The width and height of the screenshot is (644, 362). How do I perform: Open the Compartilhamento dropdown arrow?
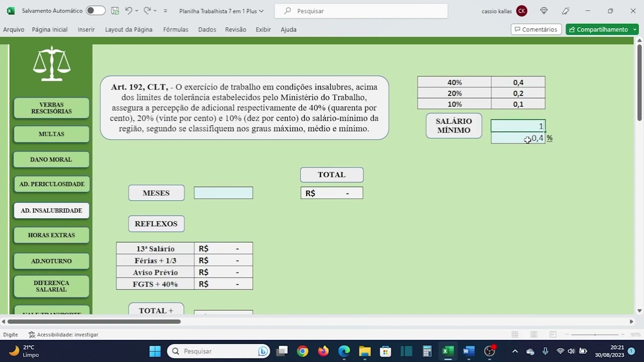point(635,30)
